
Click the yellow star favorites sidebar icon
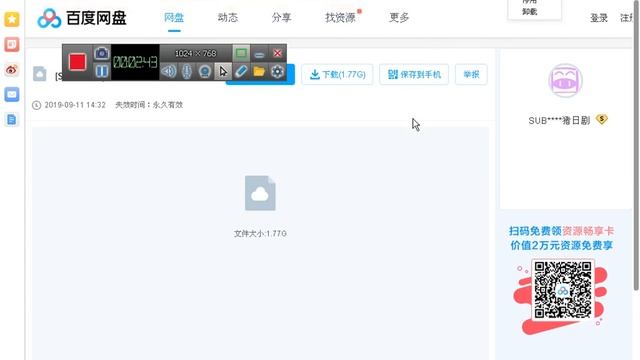click(x=12, y=19)
